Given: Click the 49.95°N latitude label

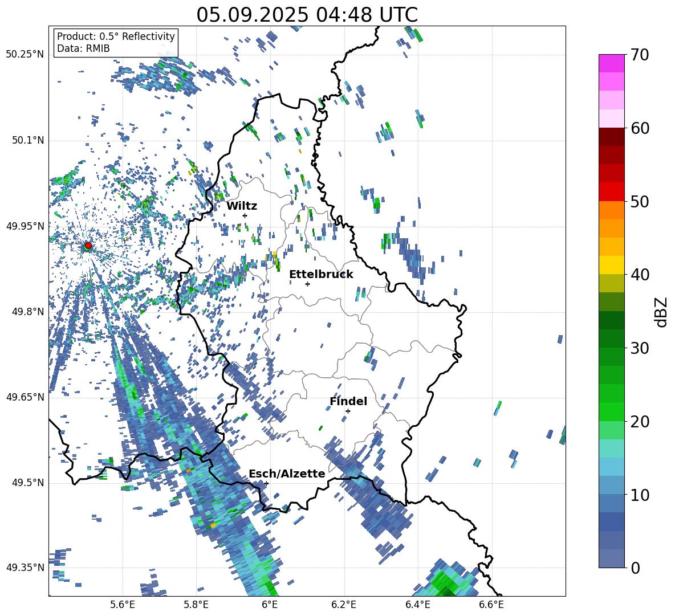Looking at the screenshot, I should point(25,226).
